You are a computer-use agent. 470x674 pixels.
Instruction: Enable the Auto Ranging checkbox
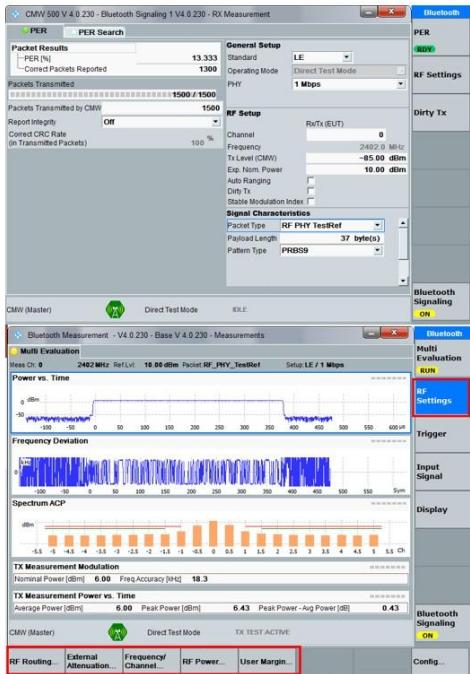(x=310, y=181)
